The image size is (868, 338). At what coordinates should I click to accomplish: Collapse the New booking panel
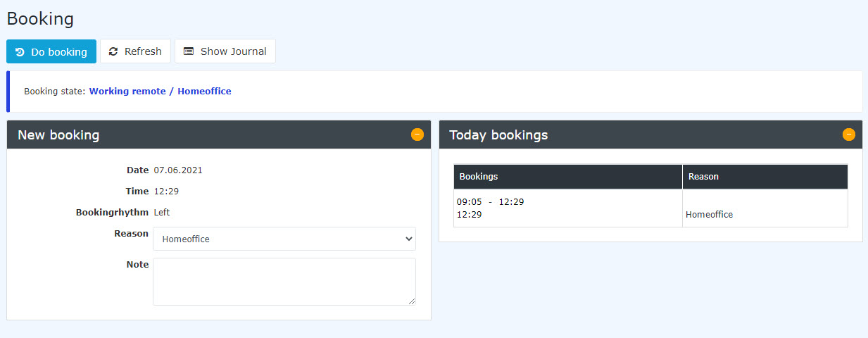pos(417,134)
